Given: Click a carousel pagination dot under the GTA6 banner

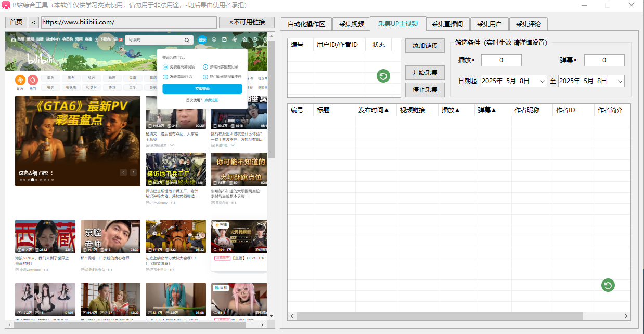Looking at the screenshot, I should tap(32, 179).
